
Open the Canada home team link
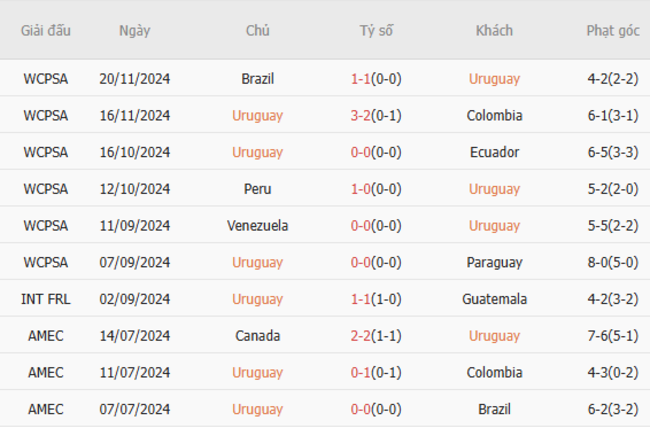pyautogui.click(x=257, y=336)
